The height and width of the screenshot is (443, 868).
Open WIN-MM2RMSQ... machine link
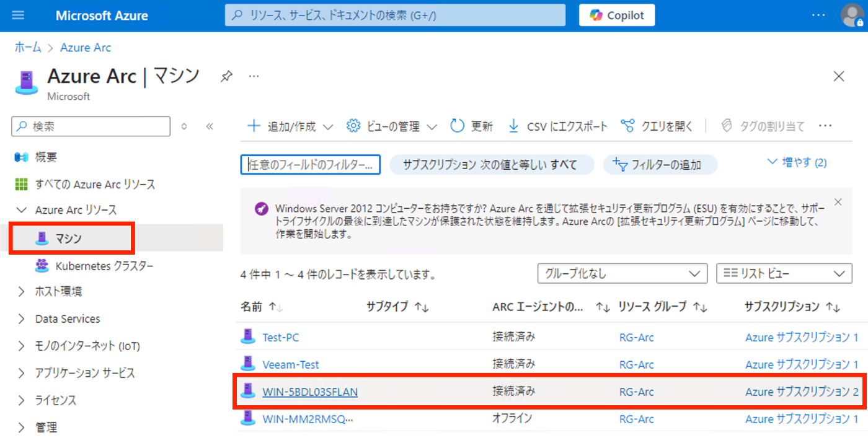click(x=308, y=419)
